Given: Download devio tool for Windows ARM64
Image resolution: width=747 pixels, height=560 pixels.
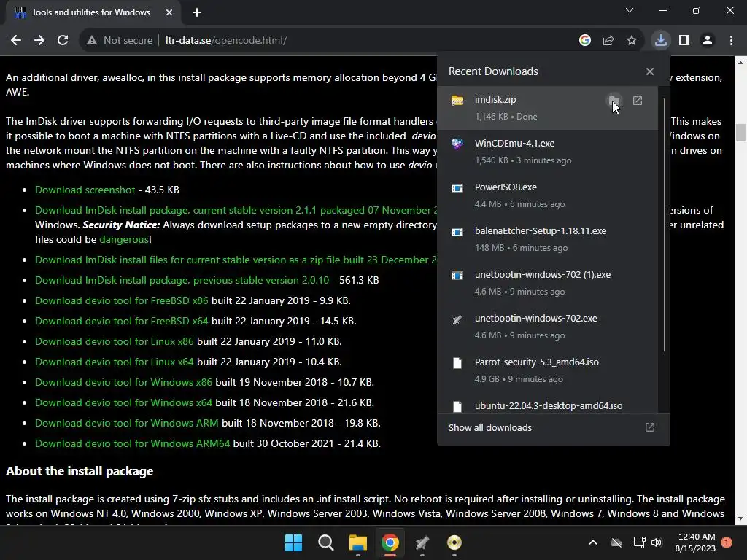Looking at the screenshot, I should click(x=133, y=444).
